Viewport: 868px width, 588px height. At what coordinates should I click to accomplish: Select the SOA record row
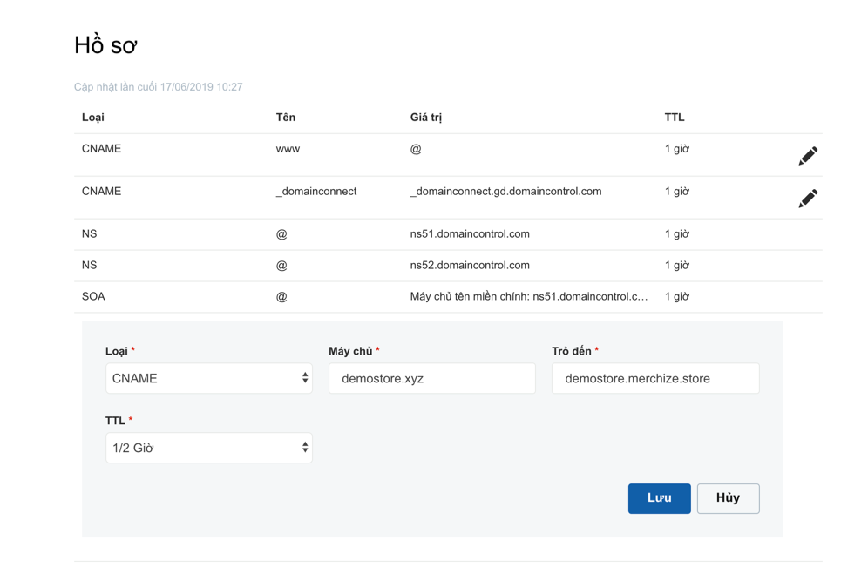tap(448, 297)
